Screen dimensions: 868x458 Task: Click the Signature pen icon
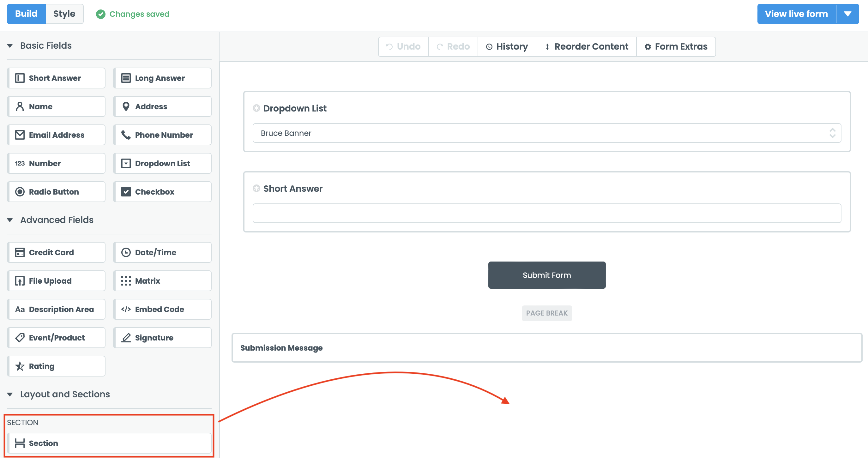tap(126, 338)
